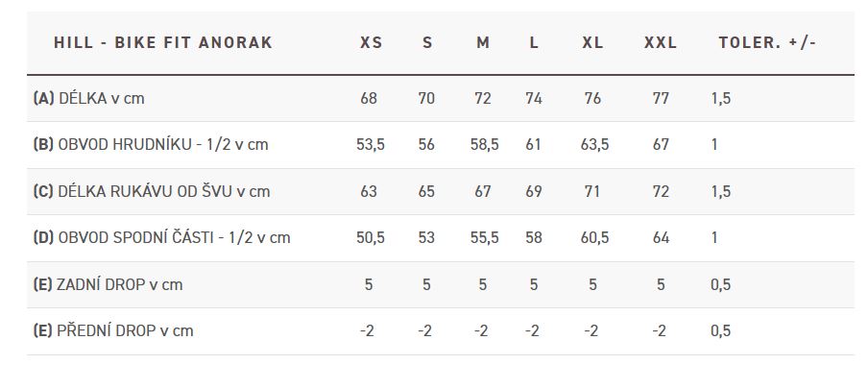Click the (E) PŘEDNÍ DROP row label
The width and height of the screenshot is (868, 389).
[x=113, y=330]
